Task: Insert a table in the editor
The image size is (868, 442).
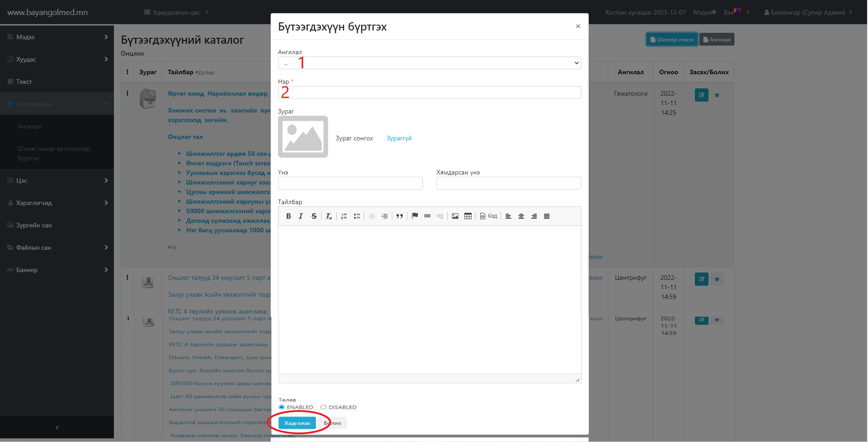Action: point(468,216)
